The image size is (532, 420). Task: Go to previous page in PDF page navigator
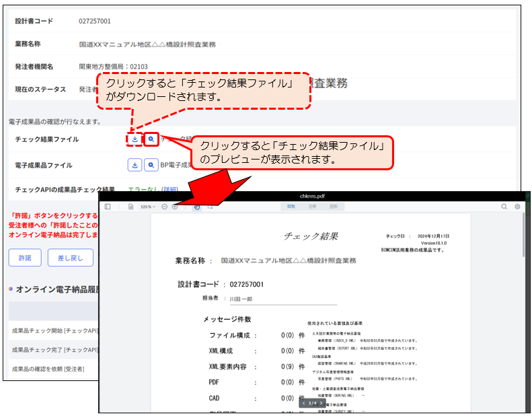[303, 403]
